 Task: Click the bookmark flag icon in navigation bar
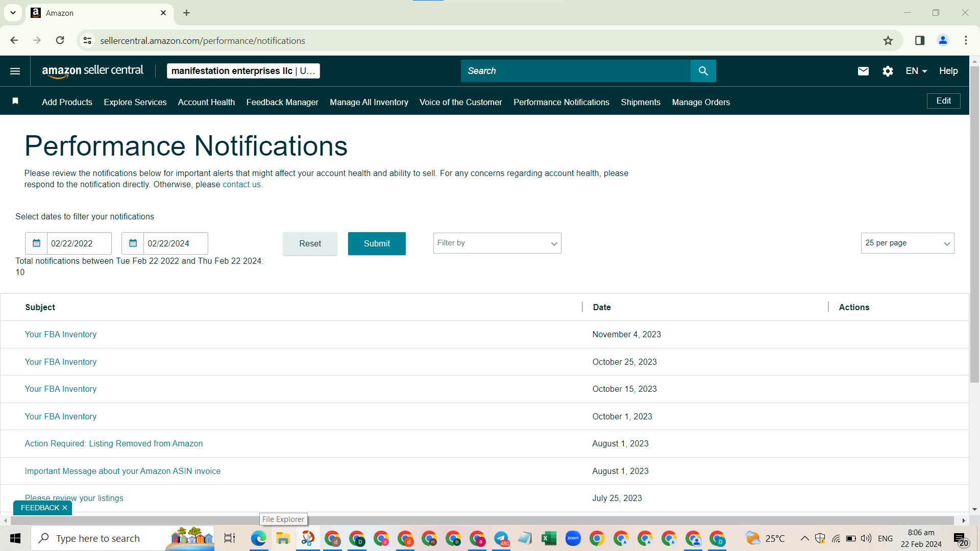click(x=15, y=102)
